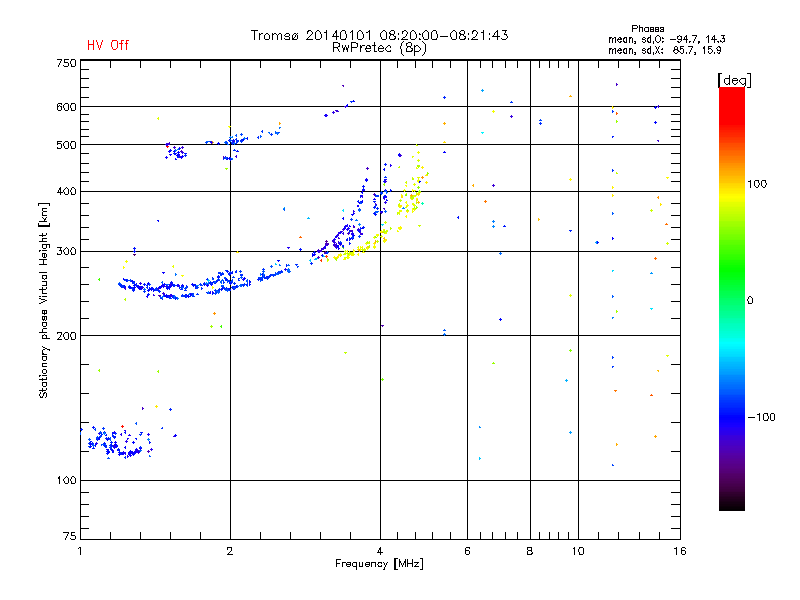Viewport: 800px width, 600px height.
Task: Click the x-axis tick label '10'
Action: (x=578, y=551)
